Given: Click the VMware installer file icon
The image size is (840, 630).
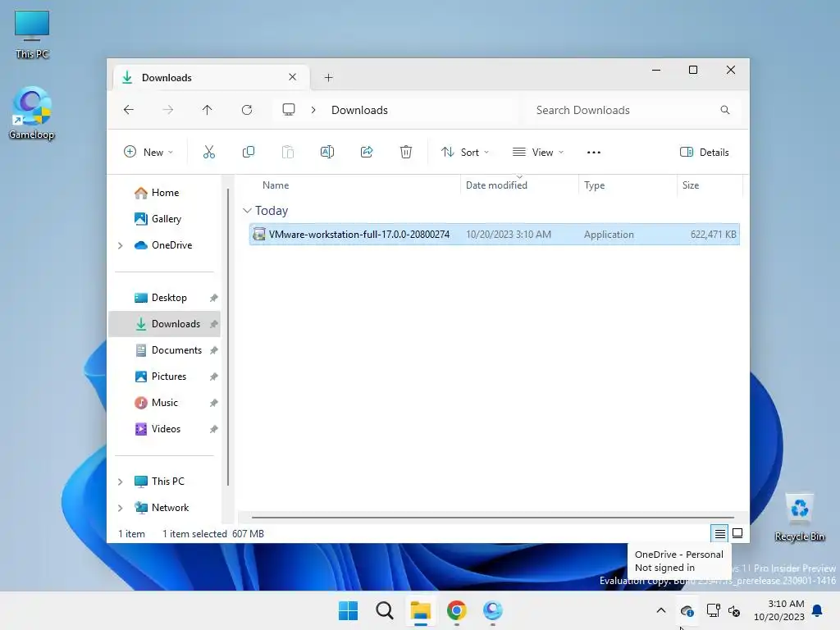Looking at the screenshot, I should [259, 234].
